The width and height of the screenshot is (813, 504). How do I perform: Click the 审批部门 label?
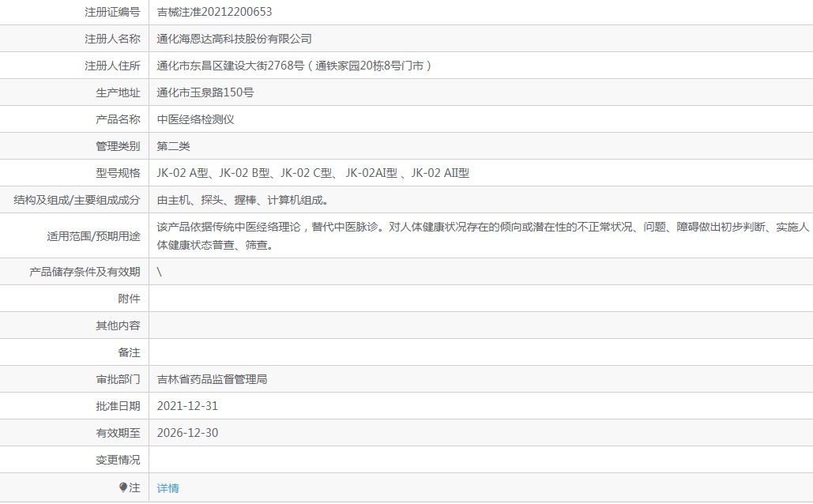pos(119,379)
